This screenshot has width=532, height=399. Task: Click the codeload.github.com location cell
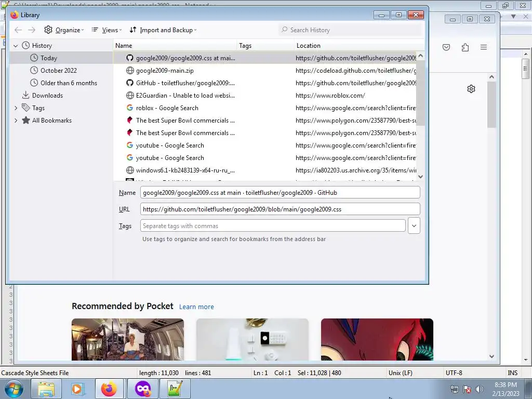pos(355,71)
